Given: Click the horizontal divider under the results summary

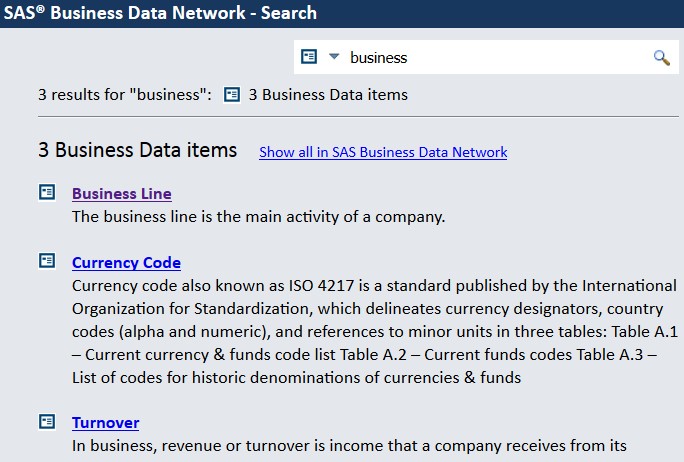Looking at the screenshot, I should coord(358,117).
